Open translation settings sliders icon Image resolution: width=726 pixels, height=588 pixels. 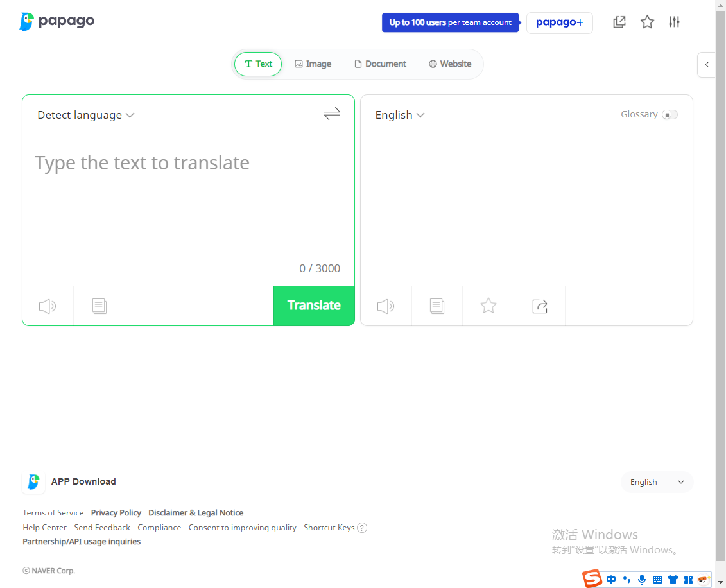[674, 22]
